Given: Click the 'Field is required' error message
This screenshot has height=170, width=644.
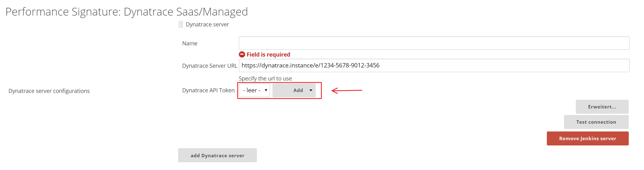Looking at the screenshot, I should click(268, 55).
